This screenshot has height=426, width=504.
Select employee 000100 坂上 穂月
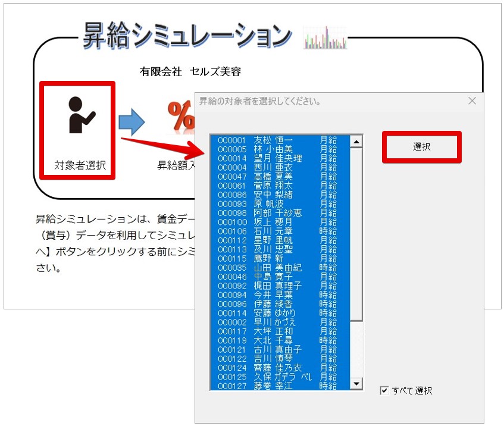pos(280,222)
